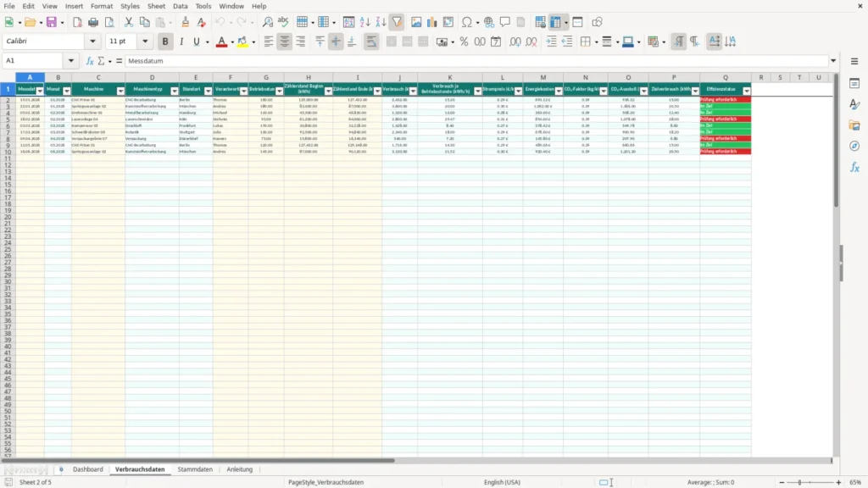Open the Format menu
This screenshot has width=868, height=488.
click(102, 6)
